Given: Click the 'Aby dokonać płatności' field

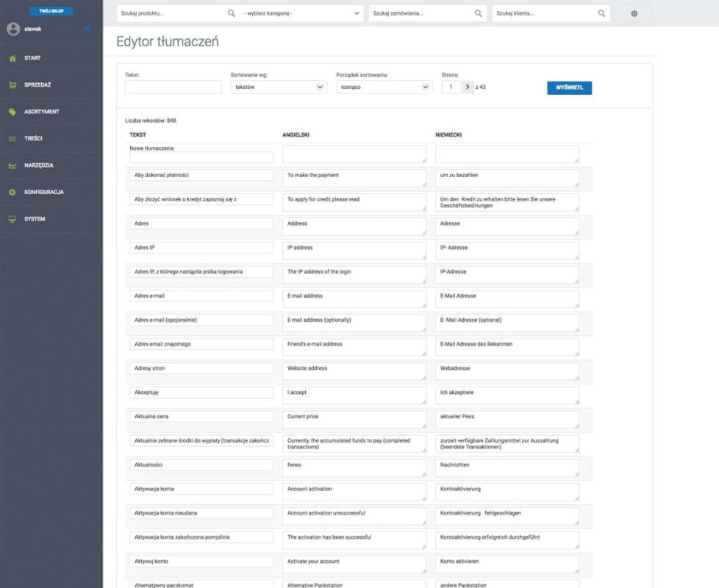Looking at the screenshot, I should click(x=201, y=175).
